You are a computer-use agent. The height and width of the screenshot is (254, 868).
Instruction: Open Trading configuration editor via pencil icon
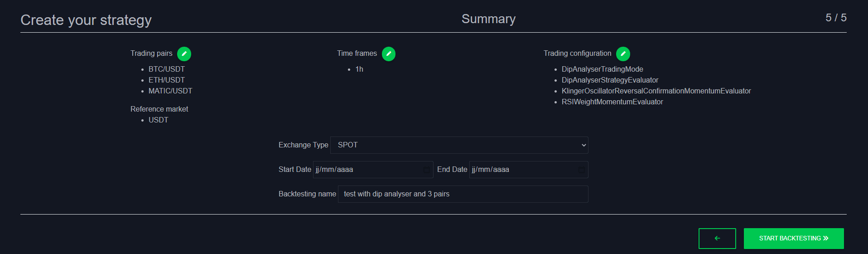(x=623, y=54)
